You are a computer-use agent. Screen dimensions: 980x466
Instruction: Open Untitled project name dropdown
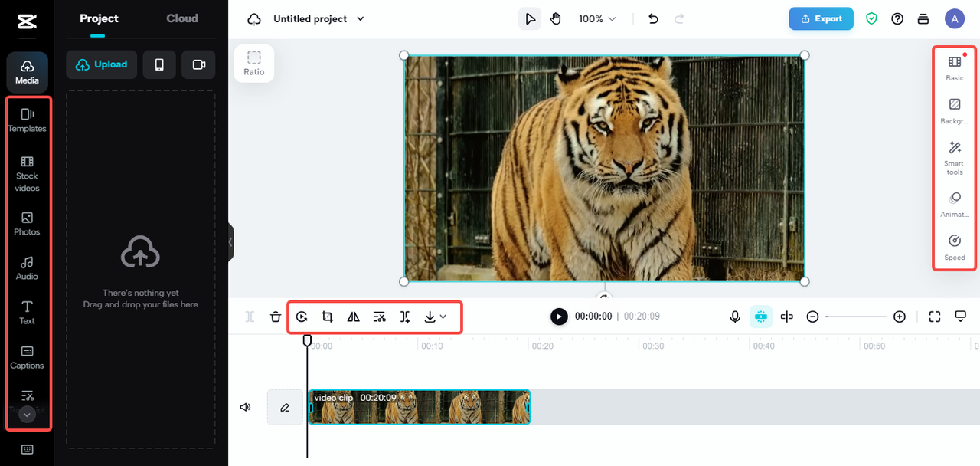coord(318,18)
